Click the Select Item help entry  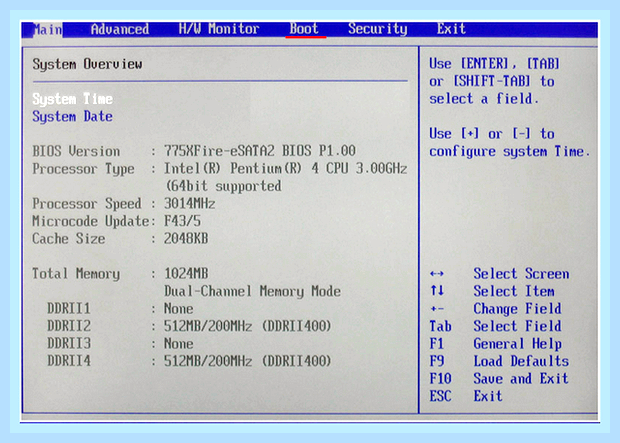(514, 291)
